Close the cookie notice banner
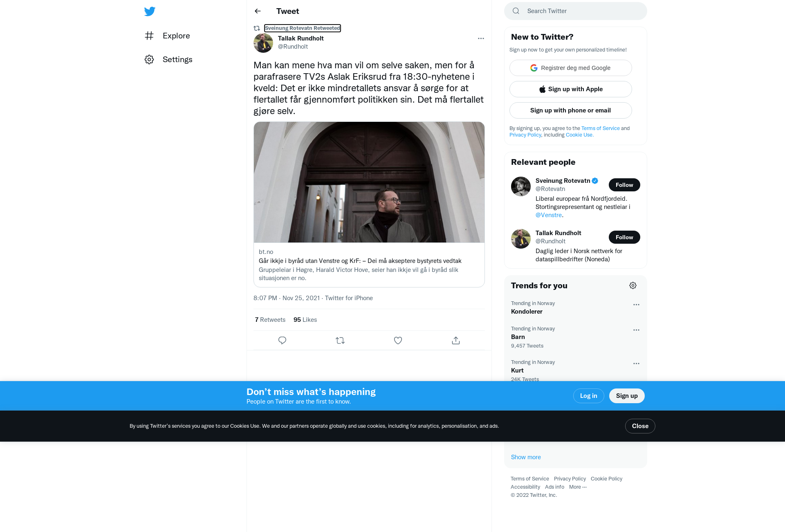The height and width of the screenshot is (532, 785). [x=640, y=426]
